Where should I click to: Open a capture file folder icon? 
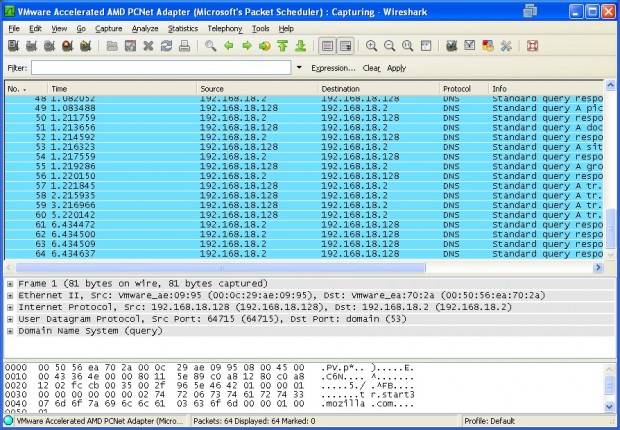(112, 46)
